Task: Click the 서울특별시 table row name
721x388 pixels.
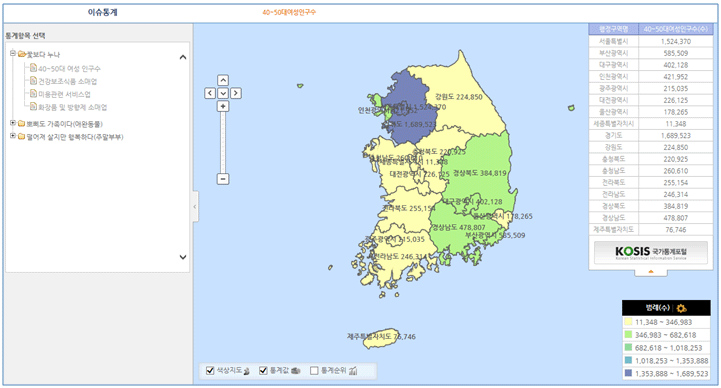Action: [x=614, y=41]
